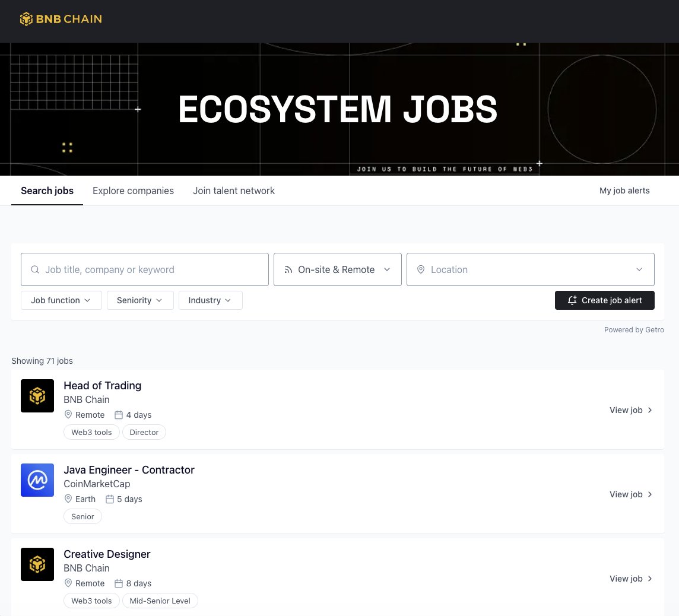
Task: Open the On-site & Remote dropdown
Action: point(338,269)
